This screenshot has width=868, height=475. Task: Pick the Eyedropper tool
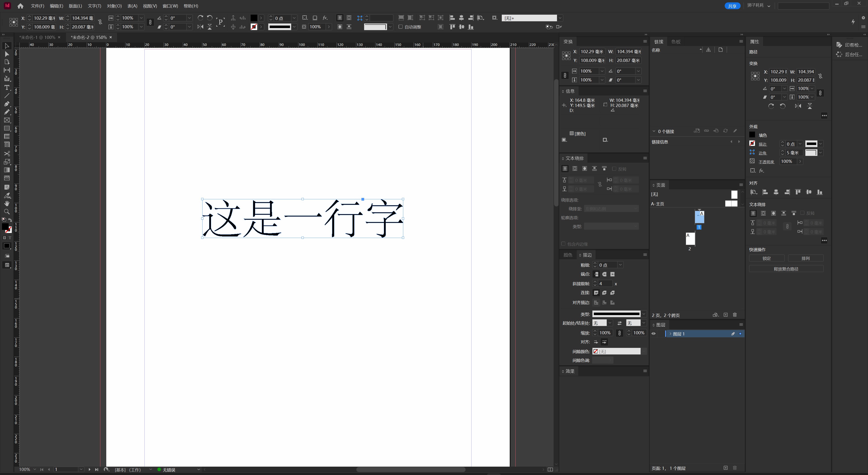(7, 195)
